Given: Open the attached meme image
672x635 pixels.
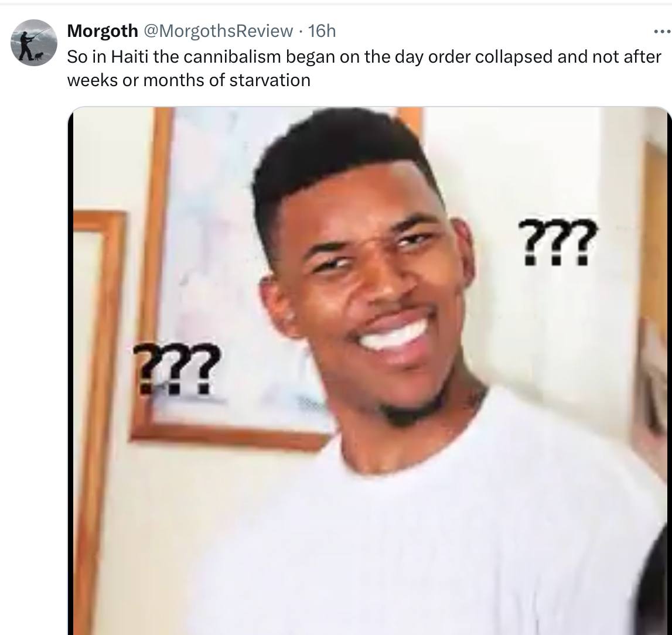Looking at the screenshot, I should (x=370, y=371).
